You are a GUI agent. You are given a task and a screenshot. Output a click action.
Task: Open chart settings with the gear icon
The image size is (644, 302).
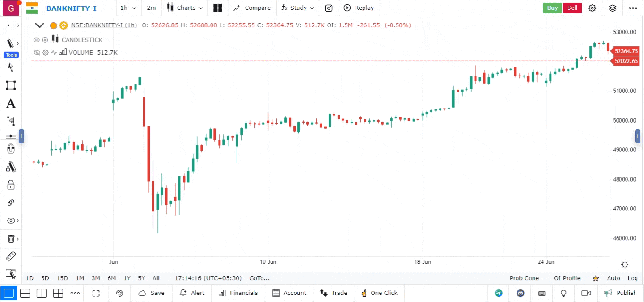[x=593, y=8]
